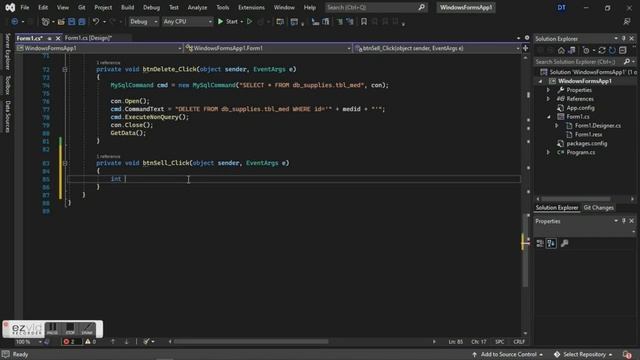Start debugging with the green Start button

coord(227,22)
